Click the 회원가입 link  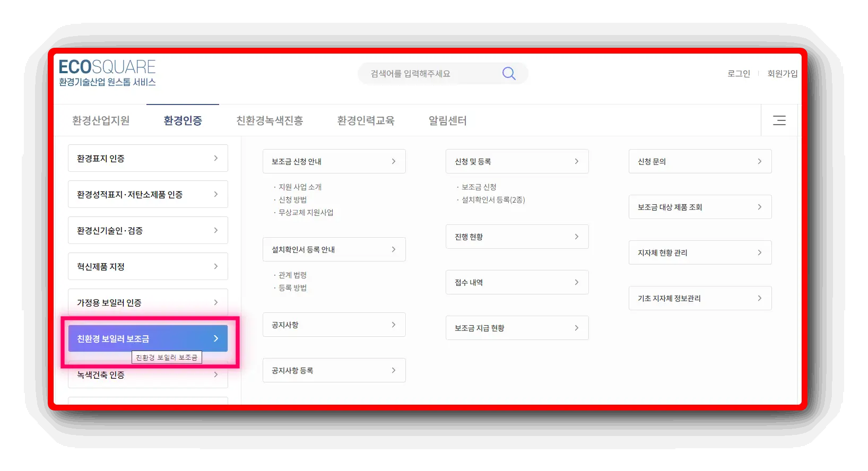783,74
